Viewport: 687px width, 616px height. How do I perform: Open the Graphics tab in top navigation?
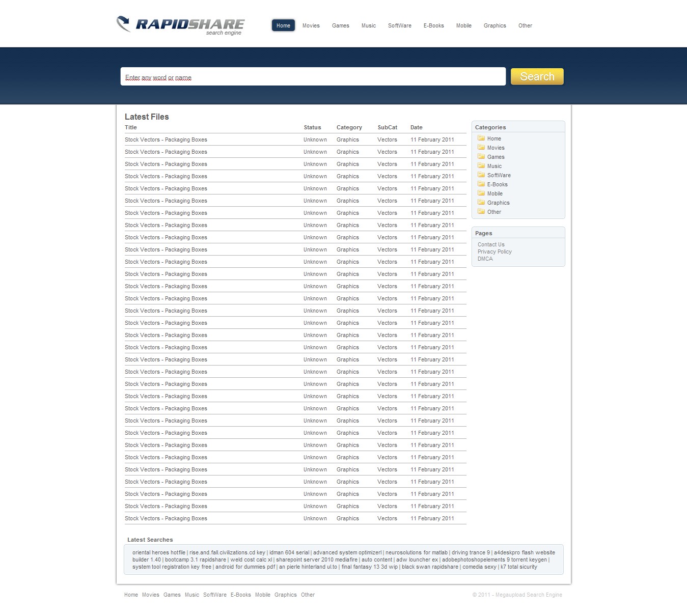click(x=495, y=25)
